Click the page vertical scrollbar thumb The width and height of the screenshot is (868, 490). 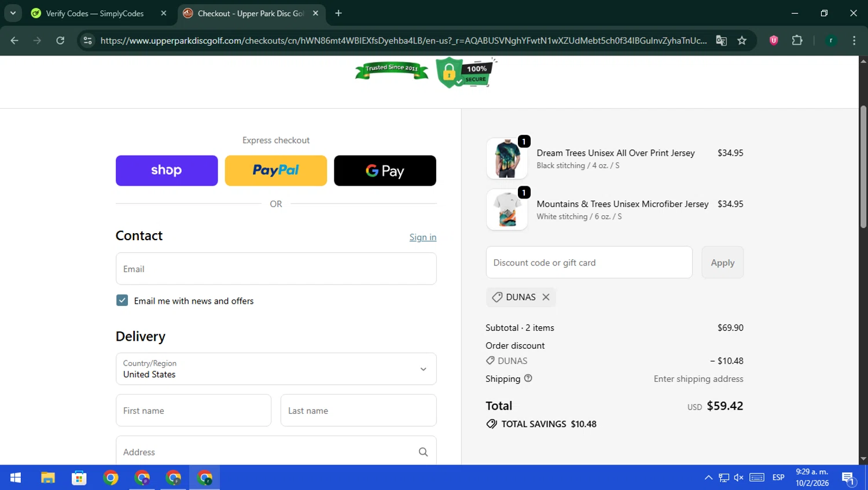coord(863,167)
